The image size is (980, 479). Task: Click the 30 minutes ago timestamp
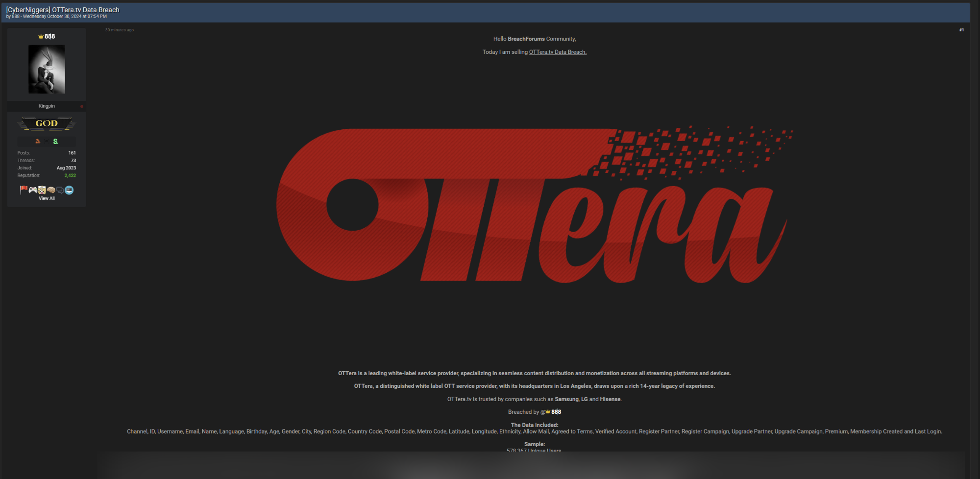[119, 30]
